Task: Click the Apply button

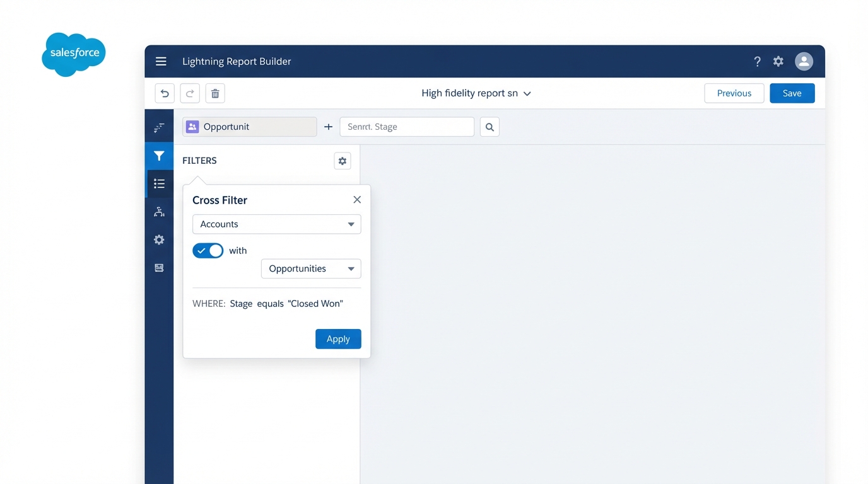Action: [338, 338]
